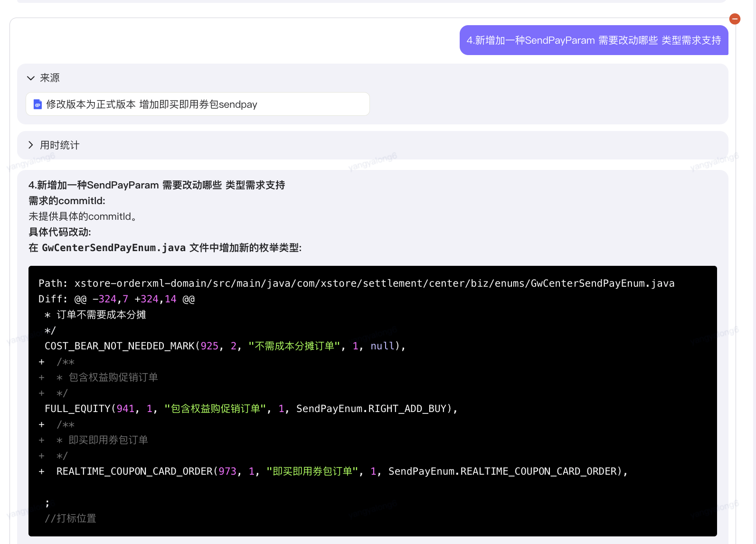Viewport: 756px width, 544px height.
Task: Click the Path line in code block
Action: 357,283
